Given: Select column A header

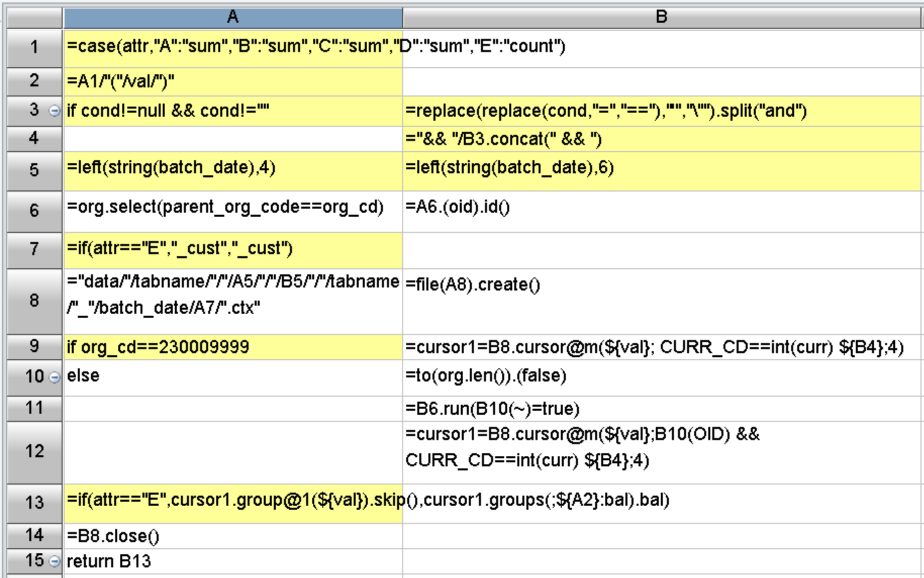Looking at the screenshot, I should coord(232,17).
